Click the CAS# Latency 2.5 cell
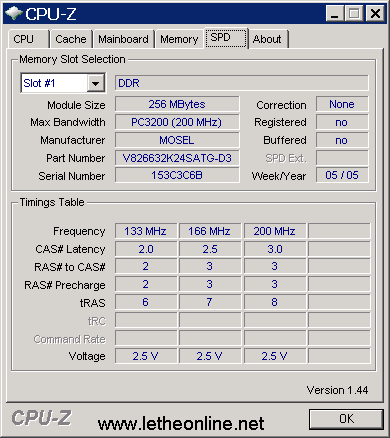Viewport: 390px width, 438px height. pos(210,249)
